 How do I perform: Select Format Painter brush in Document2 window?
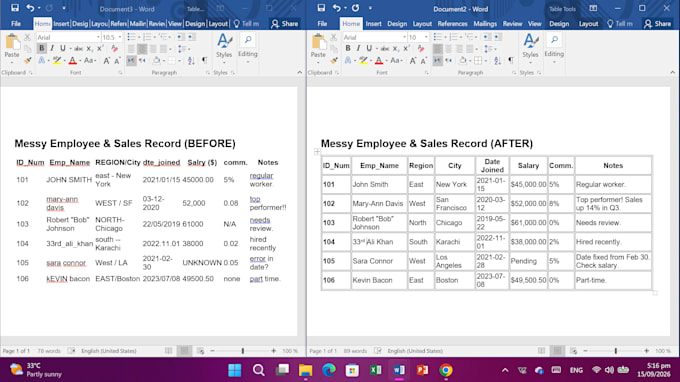pyautogui.click(x=333, y=61)
